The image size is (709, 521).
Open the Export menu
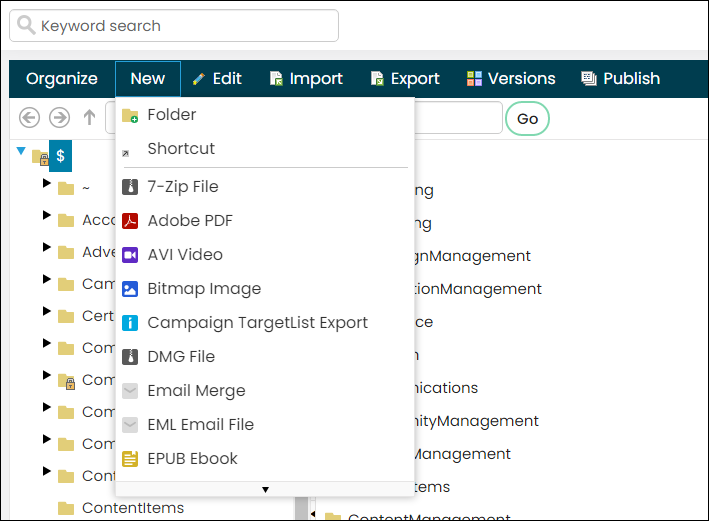405,79
